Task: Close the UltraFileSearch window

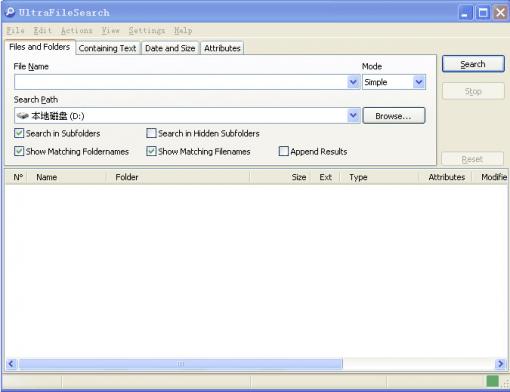Action: (x=501, y=13)
